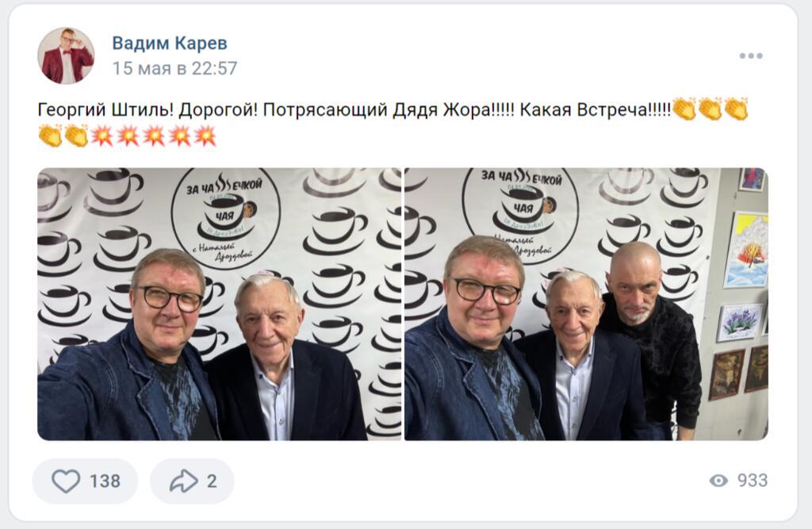The width and height of the screenshot is (812, 529).
Task: Open the right photo of three men
Action: point(586,304)
